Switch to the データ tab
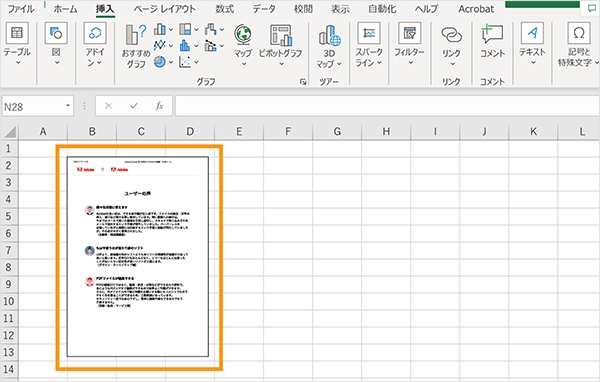The width and height of the screenshot is (600, 382). click(264, 8)
